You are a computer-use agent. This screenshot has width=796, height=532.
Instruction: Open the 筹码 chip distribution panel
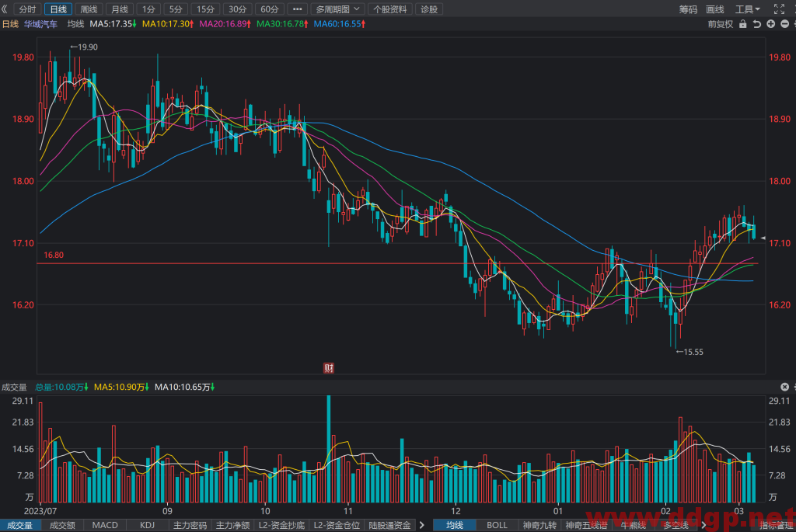pos(689,9)
